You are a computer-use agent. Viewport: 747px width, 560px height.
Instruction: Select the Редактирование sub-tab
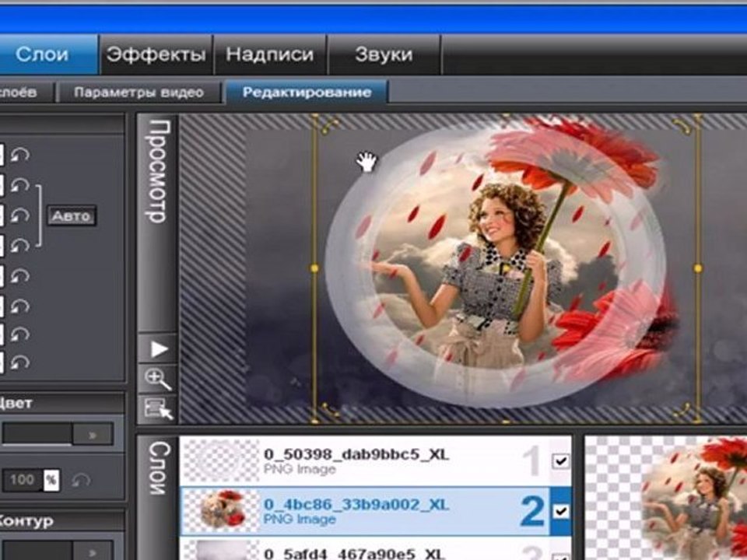click(x=307, y=92)
